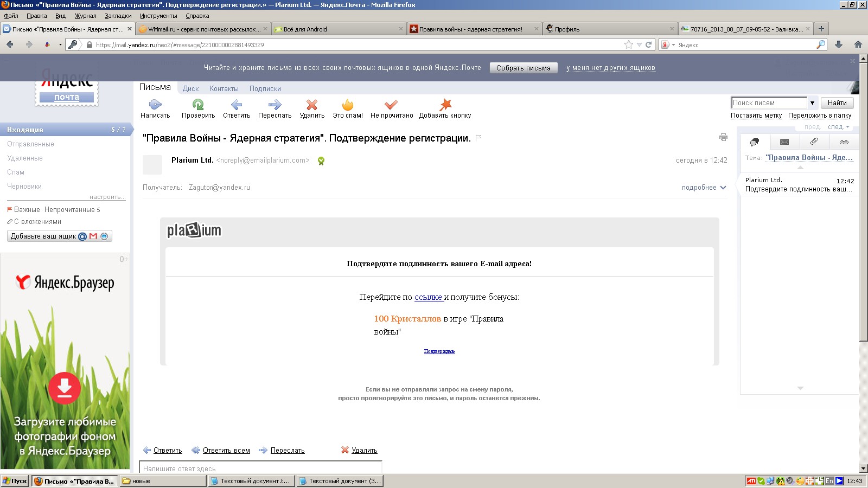Click the Не прочитано checkmark icon
Image resolution: width=868 pixels, height=488 pixels.
[x=391, y=104]
